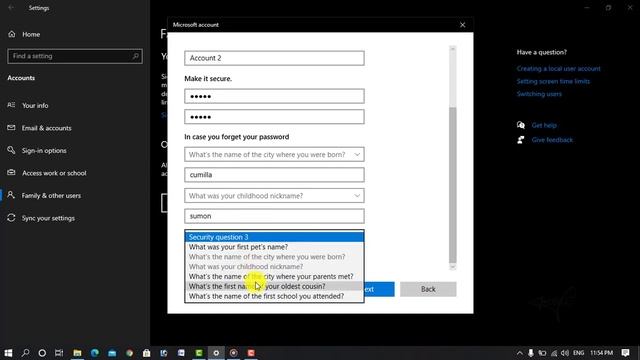Click the Give feedback person icon

tap(520, 140)
